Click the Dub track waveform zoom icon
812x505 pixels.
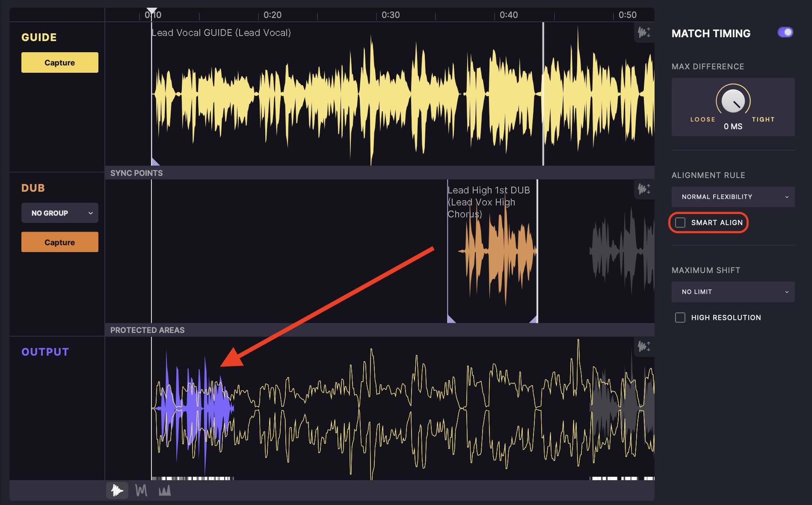tap(644, 189)
